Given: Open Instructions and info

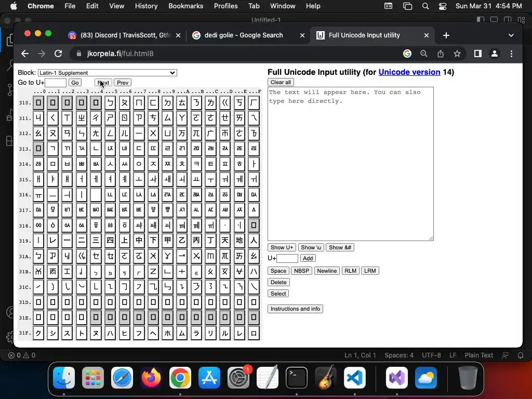Looking at the screenshot, I should 295,309.
